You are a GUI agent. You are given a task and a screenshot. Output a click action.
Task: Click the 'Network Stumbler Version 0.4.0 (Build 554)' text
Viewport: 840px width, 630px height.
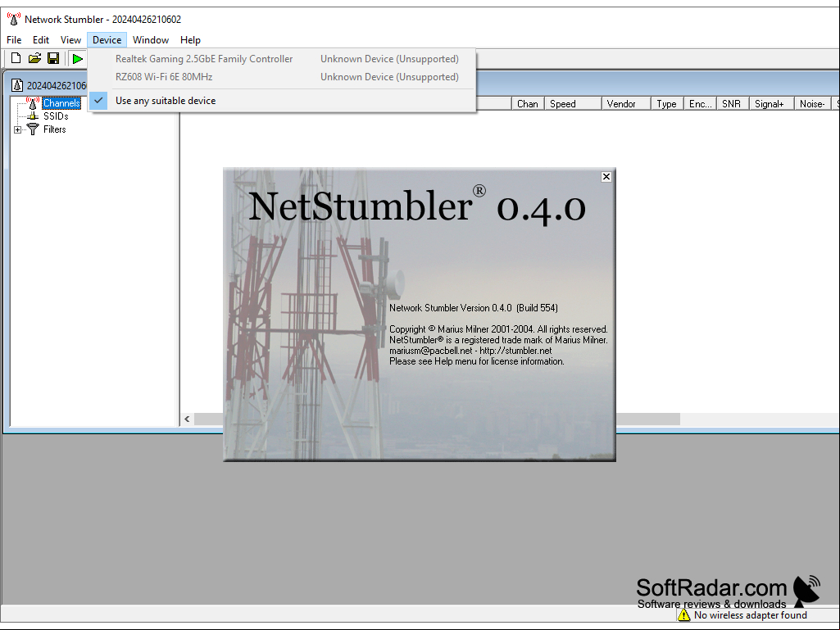click(x=474, y=308)
